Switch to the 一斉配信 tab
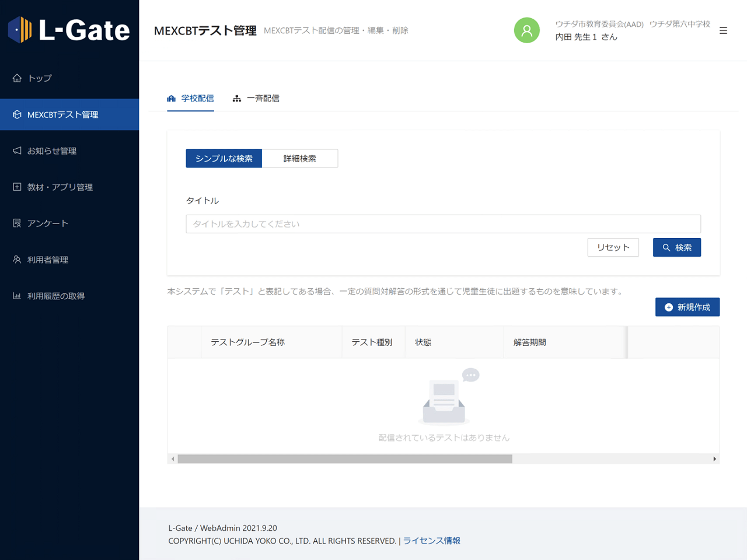The height and width of the screenshot is (560, 747). click(256, 99)
